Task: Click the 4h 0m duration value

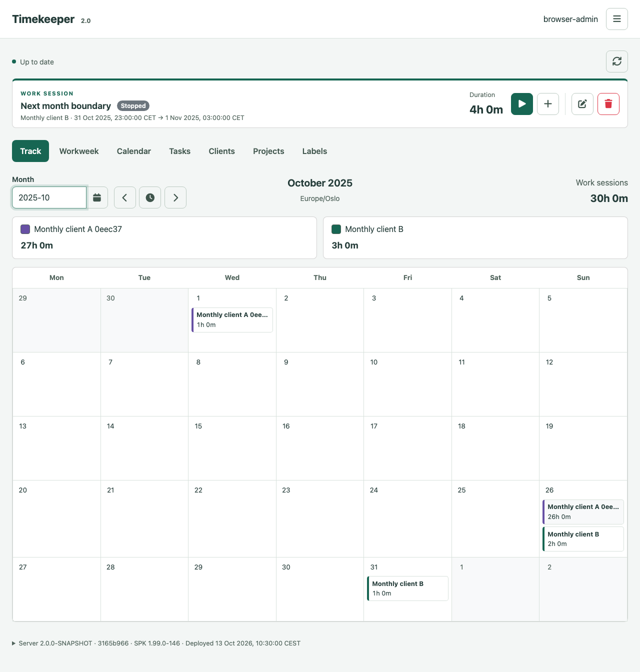Action: (x=486, y=109)
